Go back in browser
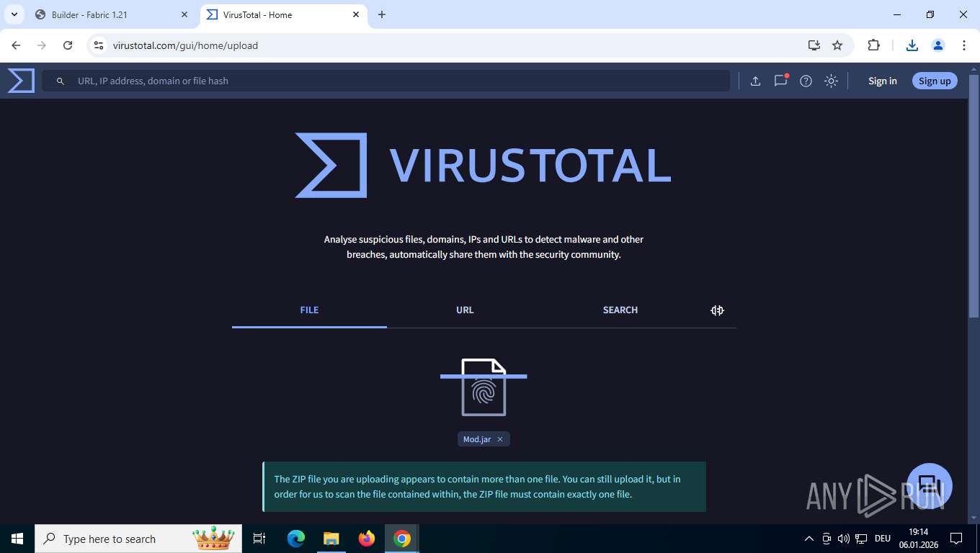This screenshot has height=553, width=980. [16, 45]
